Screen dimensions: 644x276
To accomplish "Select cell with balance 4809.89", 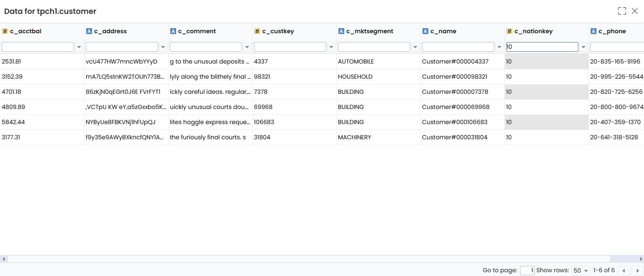I will 42,107.
